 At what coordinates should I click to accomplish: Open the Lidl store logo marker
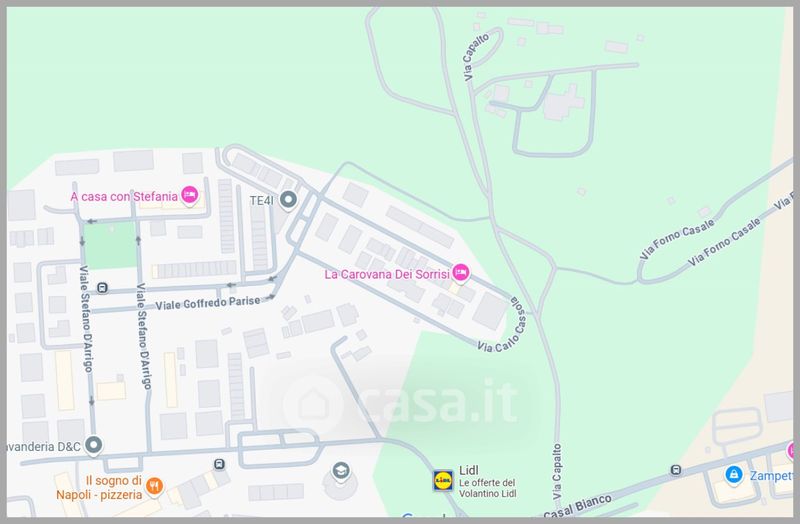pyautogui.click(x=443, y=481)
